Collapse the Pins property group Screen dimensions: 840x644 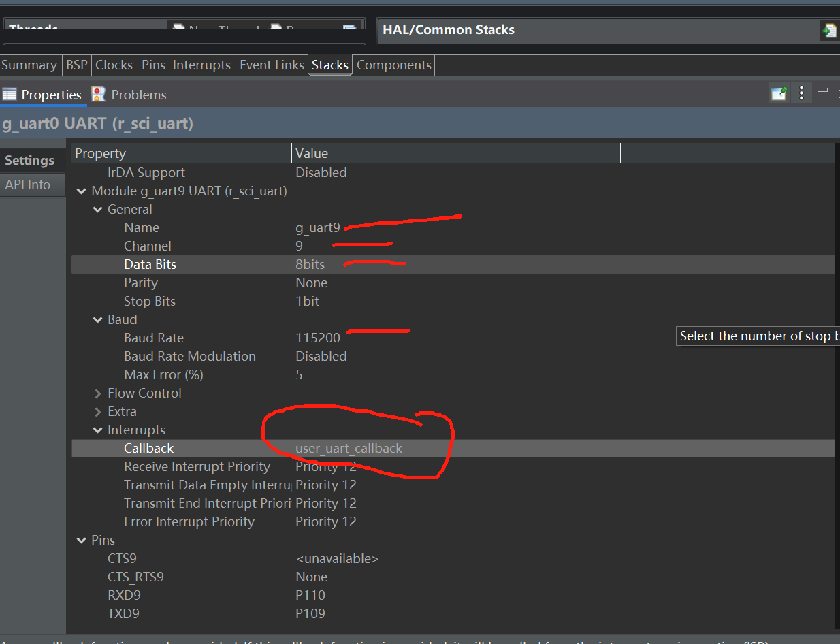tap(82, 541)
